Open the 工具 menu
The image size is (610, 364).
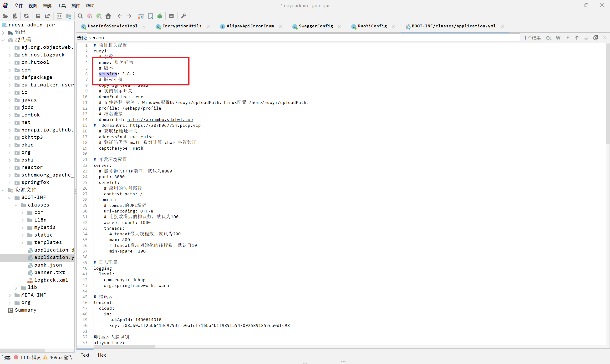pos(61,5)
